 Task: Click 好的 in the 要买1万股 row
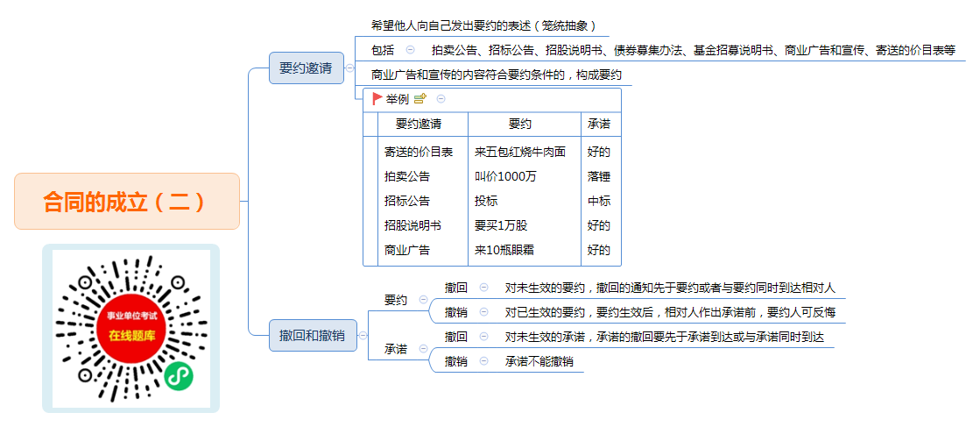pos(599,225)
